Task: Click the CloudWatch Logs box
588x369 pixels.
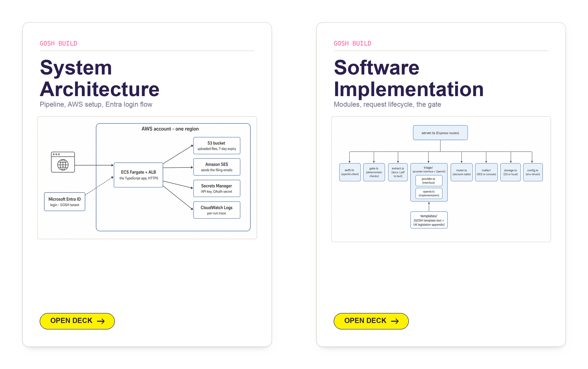Action: click(217, 210)
